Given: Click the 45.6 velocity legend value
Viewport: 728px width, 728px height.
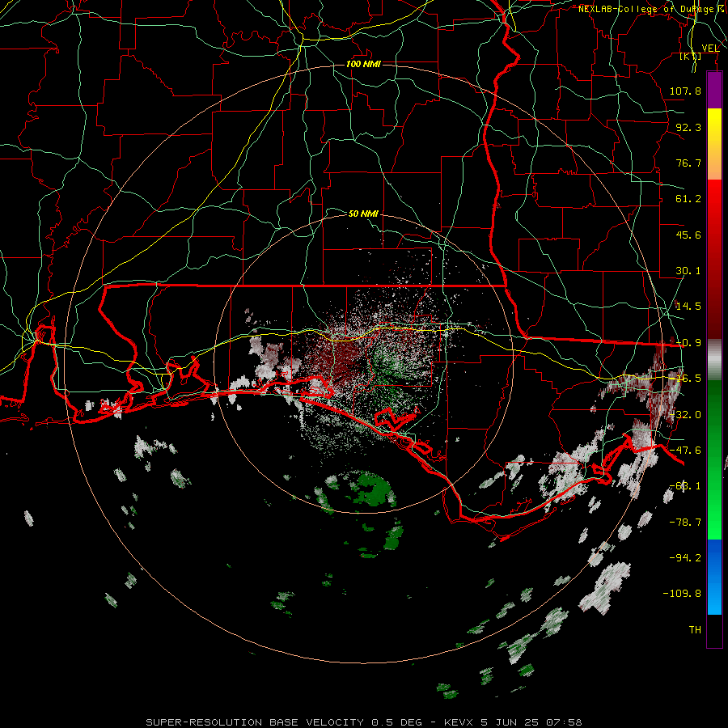Looking at the screenshot, I should (688, 235).
